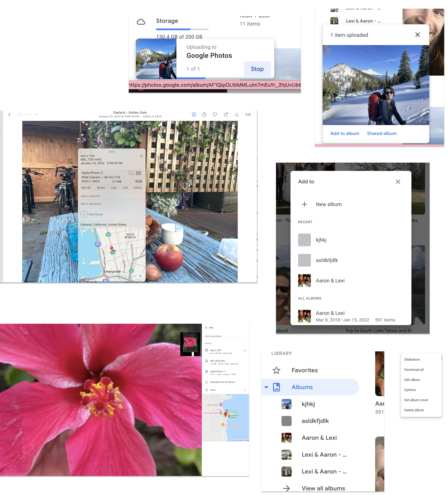This screenshot has height=495, width=448.
Task: Collapse the Albums section arrow
Action: pyautogui.click(x=266, y=387)
